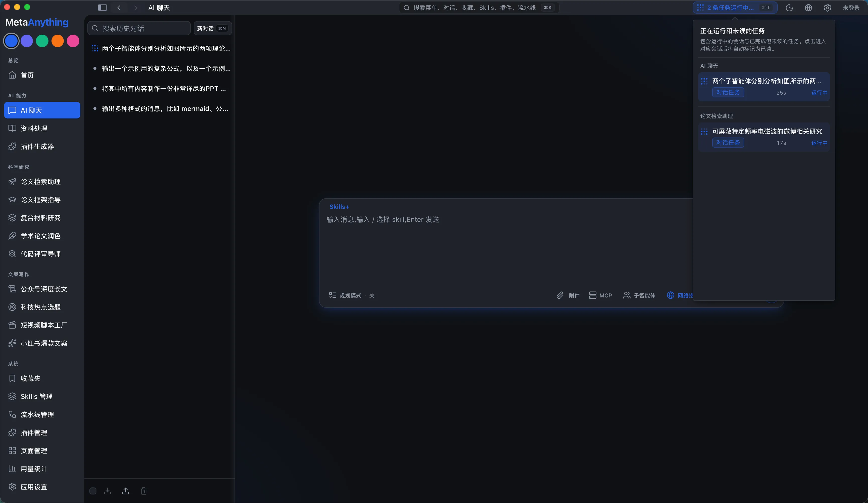Click the import (download arrow) icon
The image size is (868, 503).
[107, 491]
